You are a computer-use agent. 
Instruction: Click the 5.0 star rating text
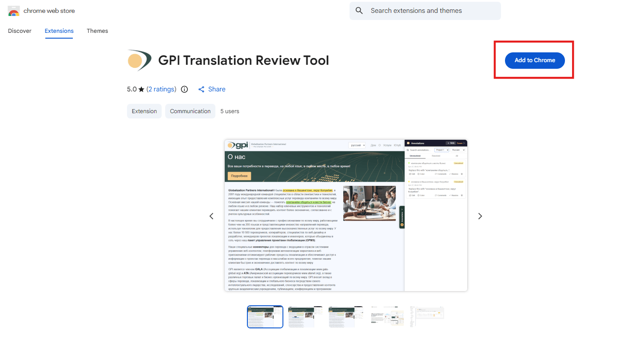pyautogui.click(x=135, y=89)
